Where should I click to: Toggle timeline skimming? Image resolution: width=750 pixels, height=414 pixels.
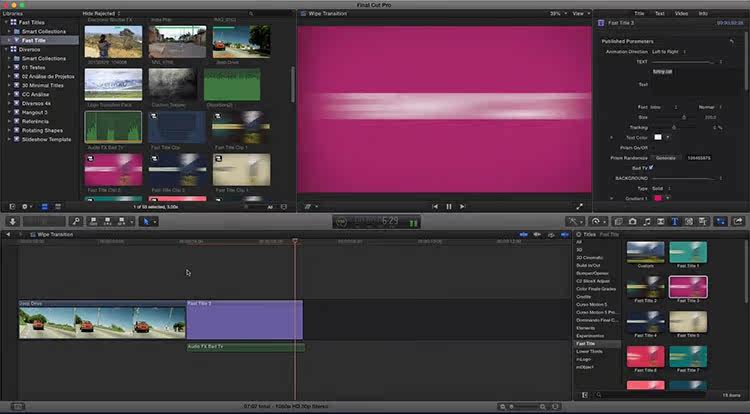(523, 234)
